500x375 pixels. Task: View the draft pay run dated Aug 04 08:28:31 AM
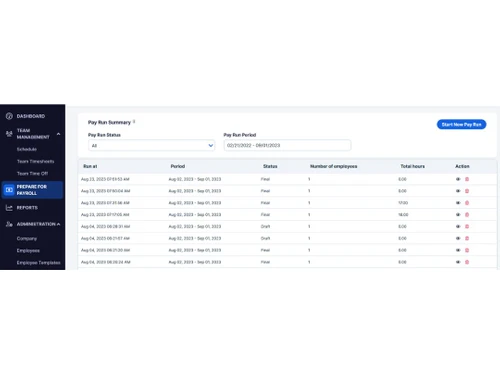[458, 226]
